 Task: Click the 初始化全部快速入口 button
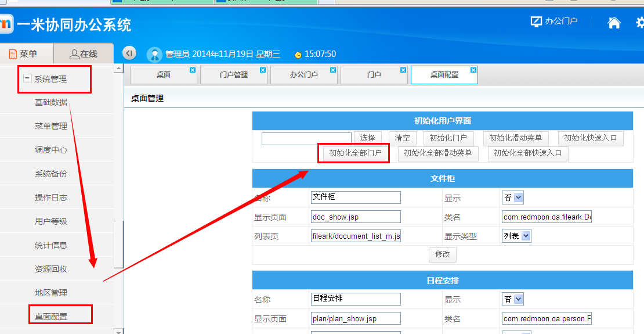pos(528,153)
